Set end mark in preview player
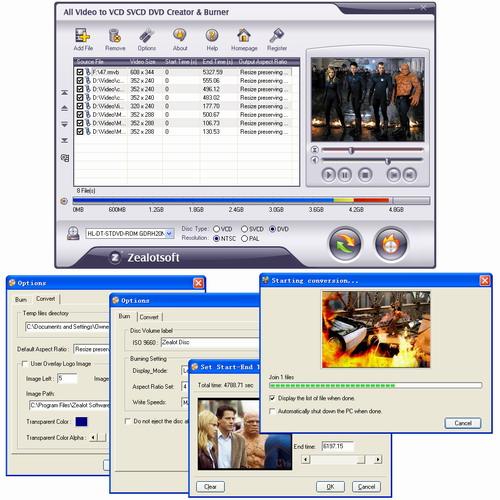The width and height of the screenshot is (500, 500). (410, 175)
